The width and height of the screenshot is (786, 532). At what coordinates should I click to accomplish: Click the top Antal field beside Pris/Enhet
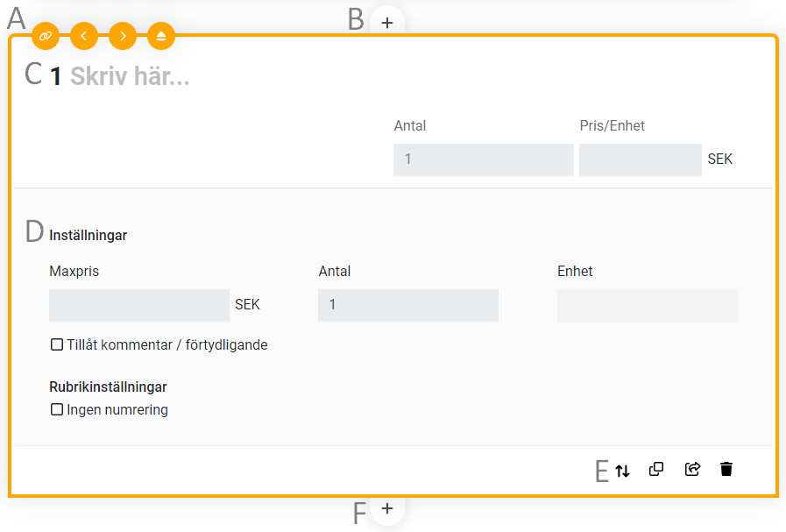click(483, 160)
